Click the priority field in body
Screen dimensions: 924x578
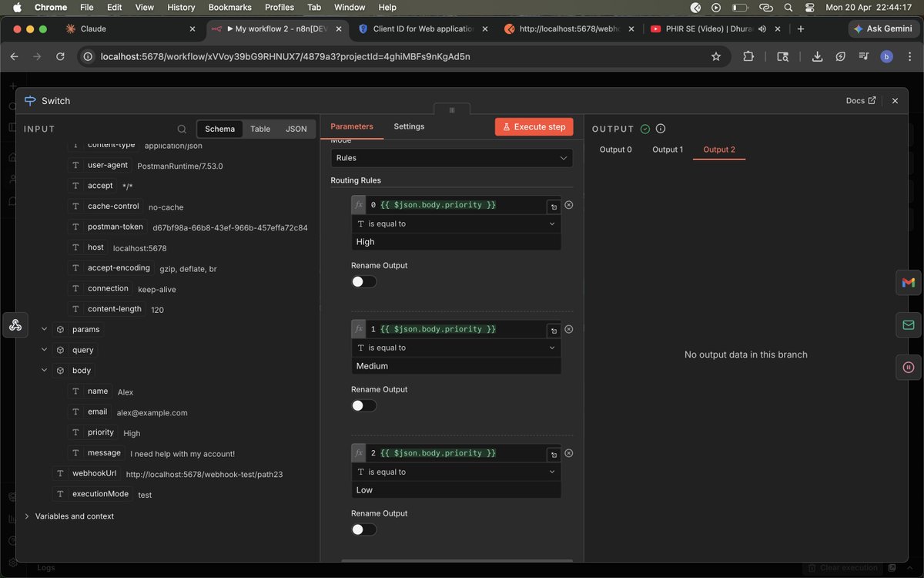(92, 432)
